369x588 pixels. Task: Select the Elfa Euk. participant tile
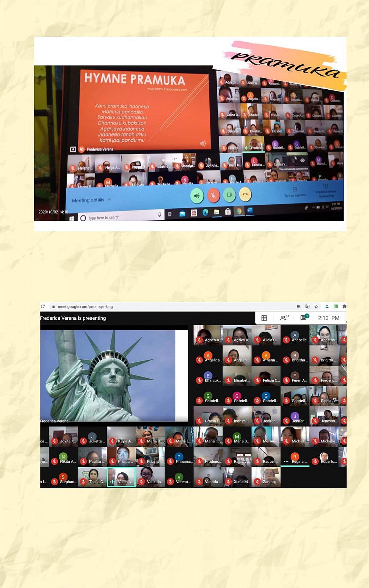click(x=208, y=376)
